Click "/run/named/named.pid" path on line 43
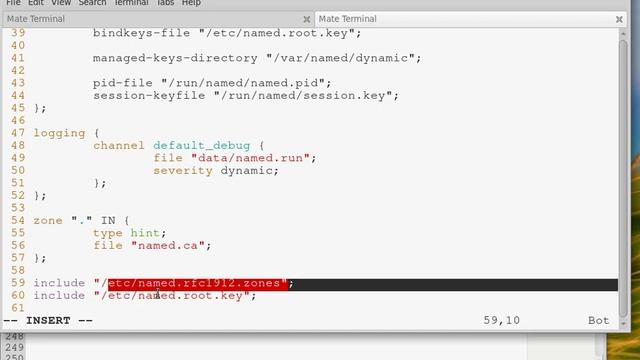Image resolution: width=640 pixels, height=360 pixels. click(x=243, y=83)
